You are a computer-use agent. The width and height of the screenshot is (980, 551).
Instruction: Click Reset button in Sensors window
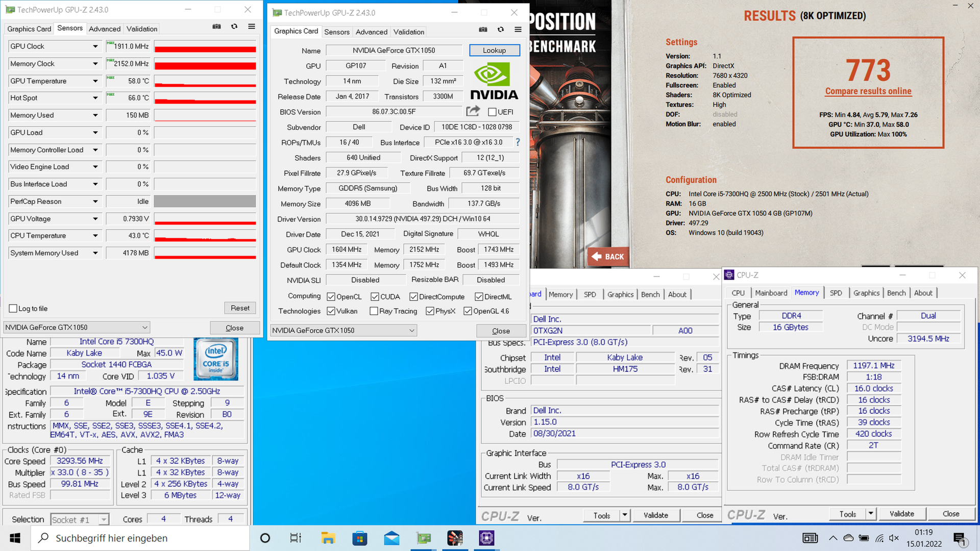[x=240, y=308]
